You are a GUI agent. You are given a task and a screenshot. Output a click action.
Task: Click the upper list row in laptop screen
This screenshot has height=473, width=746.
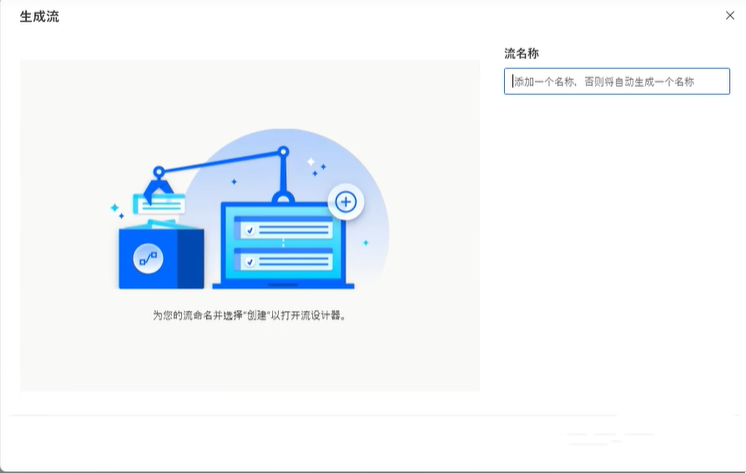[283, 229]
